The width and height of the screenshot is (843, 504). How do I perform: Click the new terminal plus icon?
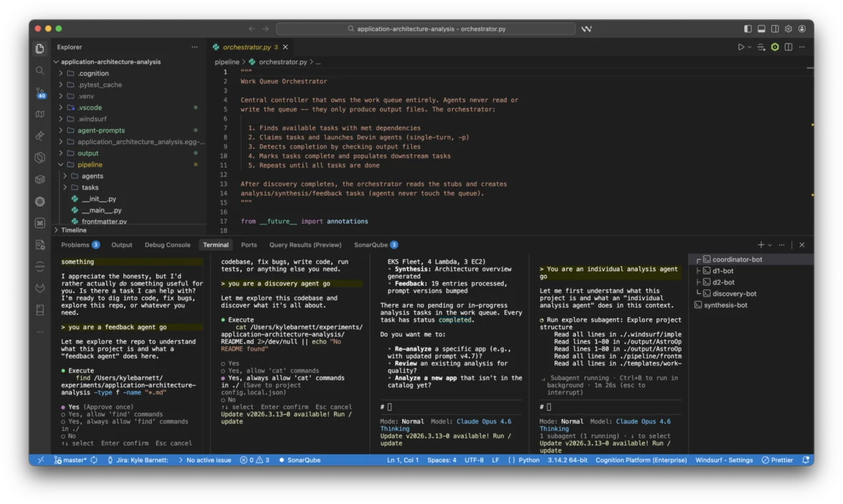point(761,245)
